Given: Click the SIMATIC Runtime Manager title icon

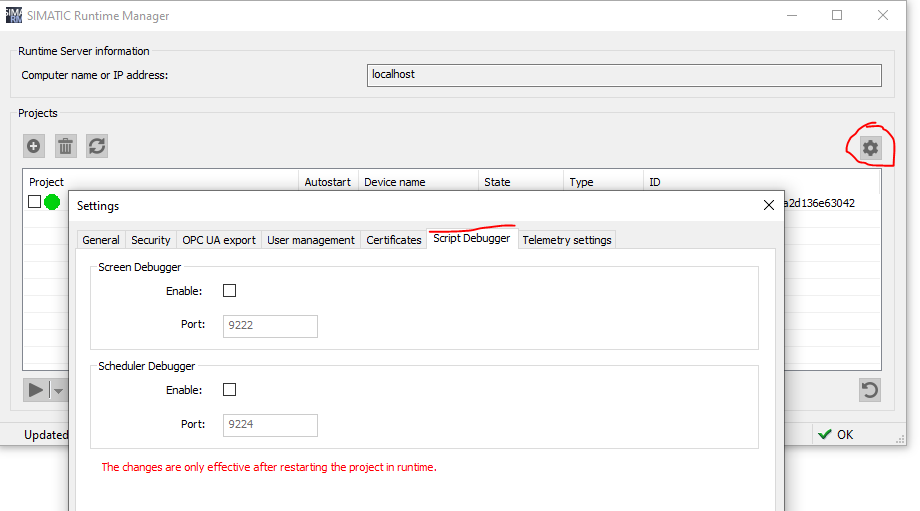Looking at the screenshot, I should [x=14, y=16].
